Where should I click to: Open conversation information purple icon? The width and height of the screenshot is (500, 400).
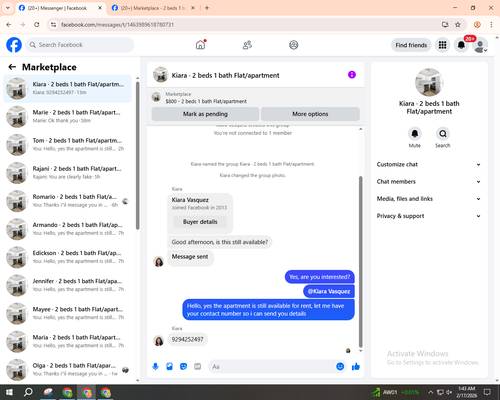pyautogui.click(x=352, y=75)
